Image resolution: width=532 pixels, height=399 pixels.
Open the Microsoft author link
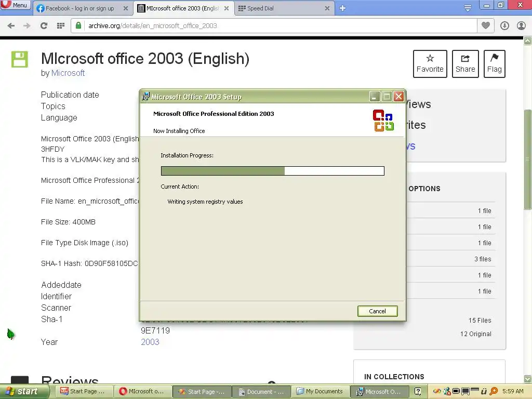68,73
